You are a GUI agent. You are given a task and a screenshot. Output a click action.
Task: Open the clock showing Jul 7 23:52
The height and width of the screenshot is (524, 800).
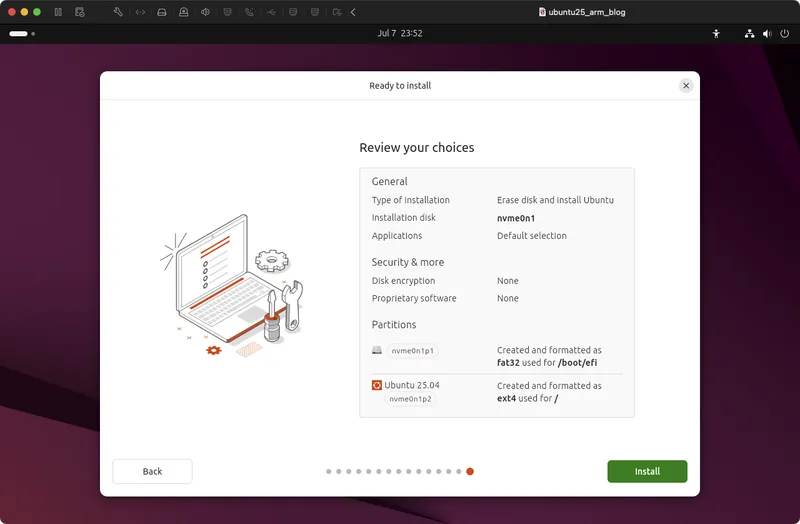[x=400, y=33]
